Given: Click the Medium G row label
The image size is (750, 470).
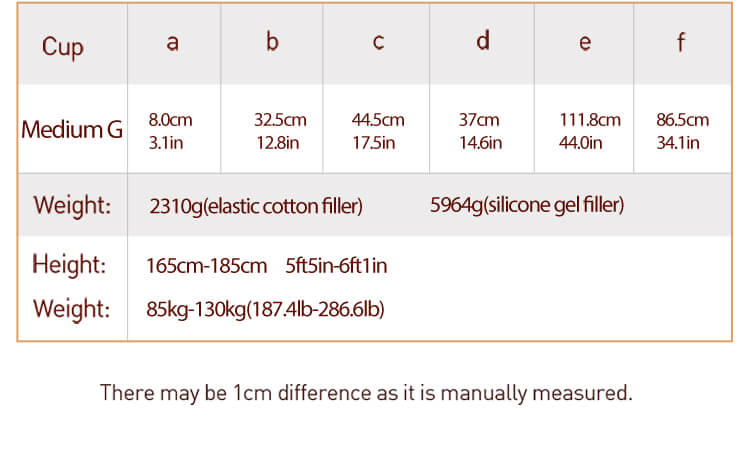Looking at the screenshot, I should [72, 130].
